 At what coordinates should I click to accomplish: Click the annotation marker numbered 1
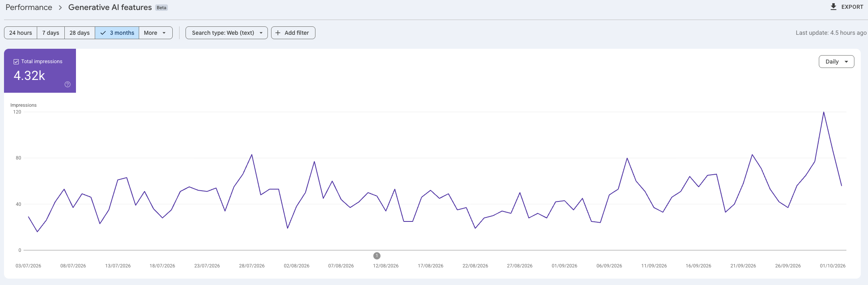377,256
